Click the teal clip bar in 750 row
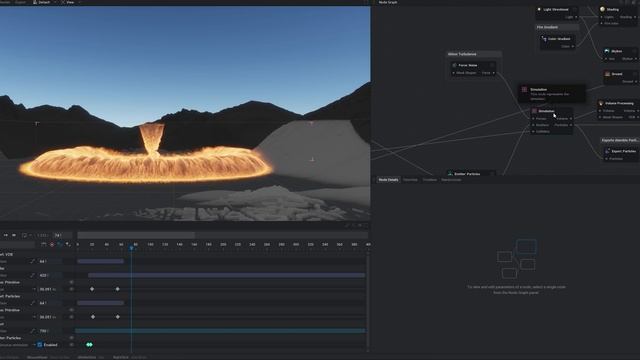The height and width of the screenshot is (360, 640). pos(220,331)
